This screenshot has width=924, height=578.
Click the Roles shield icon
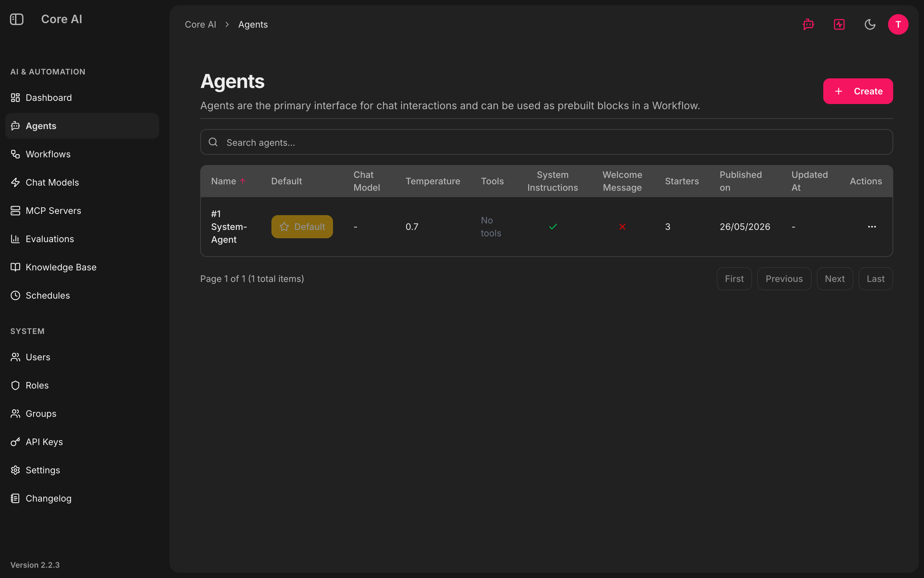(15, 385)
